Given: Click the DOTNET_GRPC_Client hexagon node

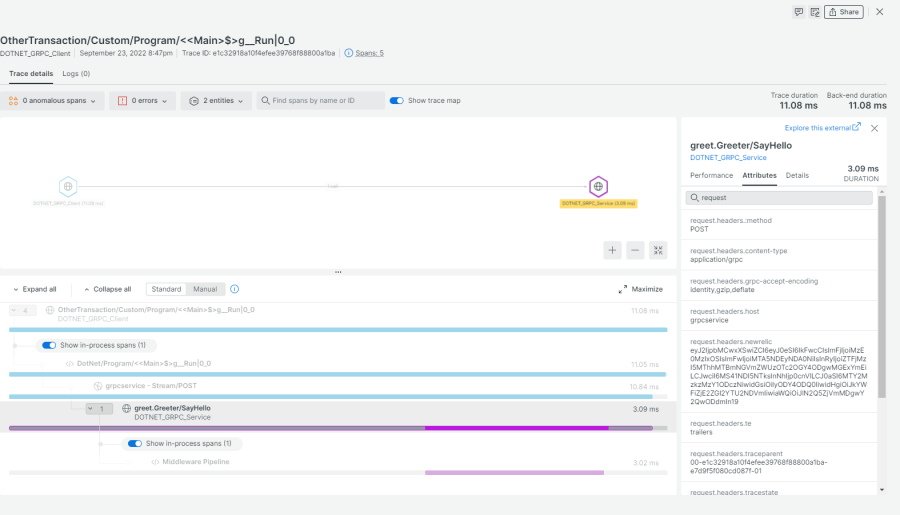Looking at the screenshot, I should click(67, 186).
